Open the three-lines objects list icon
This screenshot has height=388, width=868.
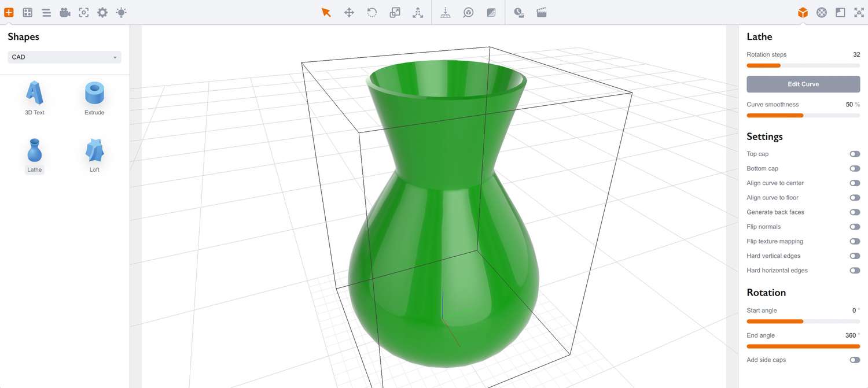click(x=46, y=12)
